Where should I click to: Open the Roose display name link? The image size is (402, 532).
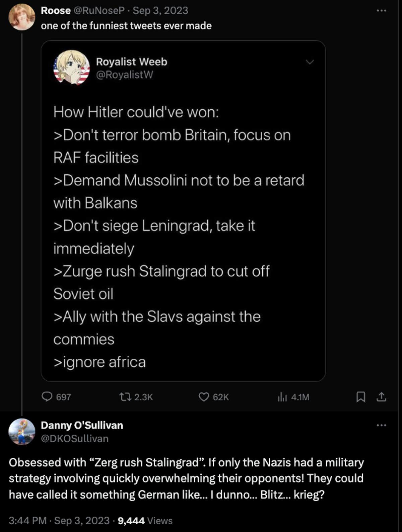(56, 11)
